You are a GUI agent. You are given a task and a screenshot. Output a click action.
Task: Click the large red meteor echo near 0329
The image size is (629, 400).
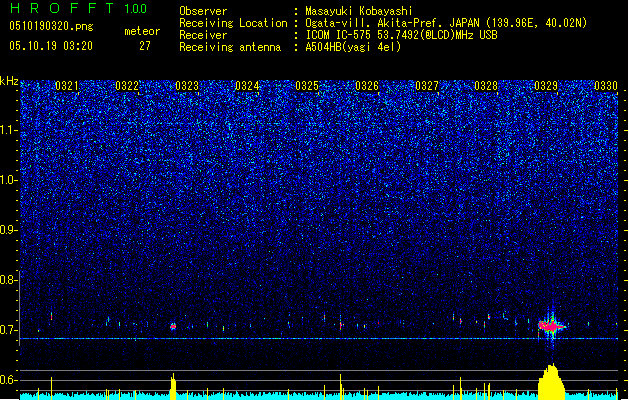(552, 326)
